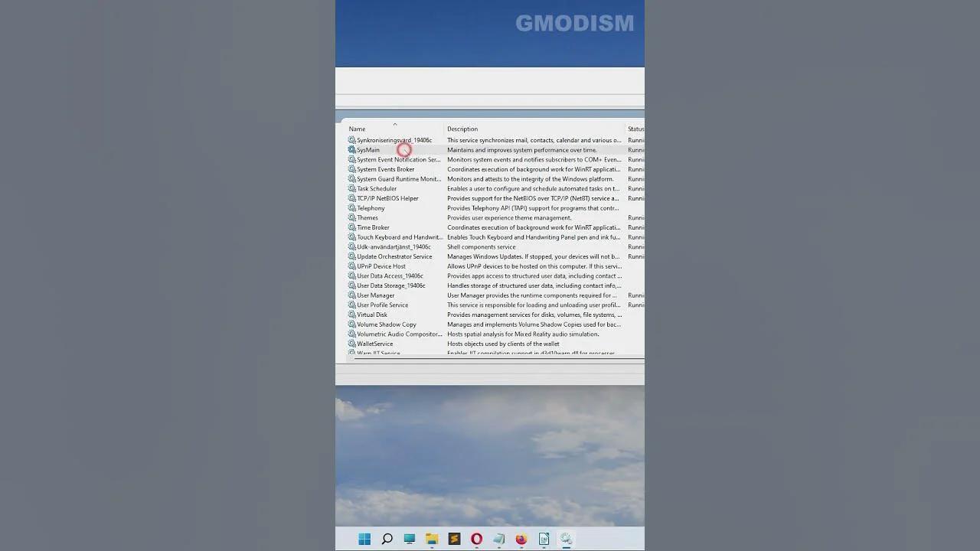This screenshot has height=551, width=980.
Task: Click the Description column header
Action: click(462, 129)
